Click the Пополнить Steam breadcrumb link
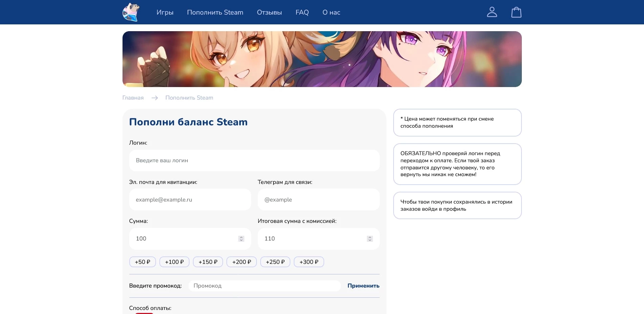Image resolution: width=644 pixels, height=314 pixels. (x=189, y=98)
